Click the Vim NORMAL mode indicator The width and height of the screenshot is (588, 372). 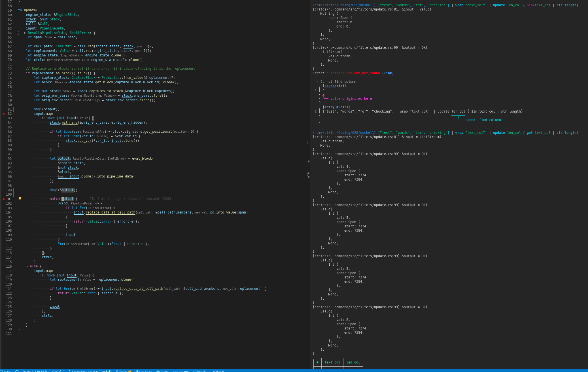tap(219, 371)
